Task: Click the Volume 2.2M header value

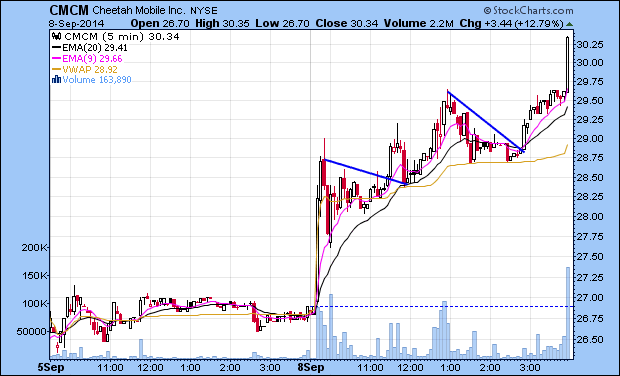Action: click(419, 23)
